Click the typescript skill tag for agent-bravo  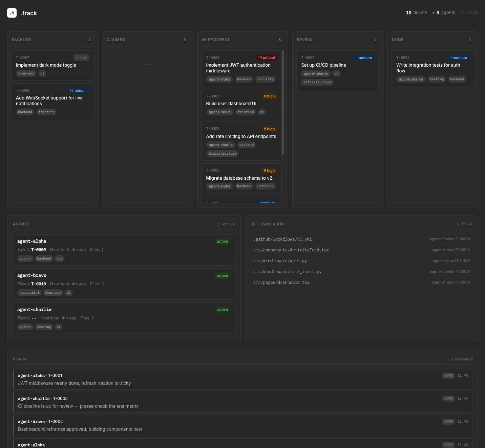point(29,293)
